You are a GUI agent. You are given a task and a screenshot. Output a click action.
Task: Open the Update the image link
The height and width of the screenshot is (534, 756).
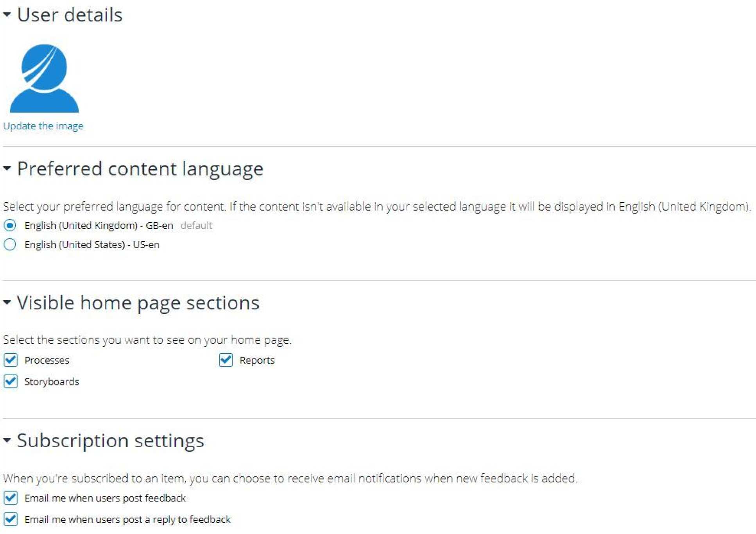[43, 126]
